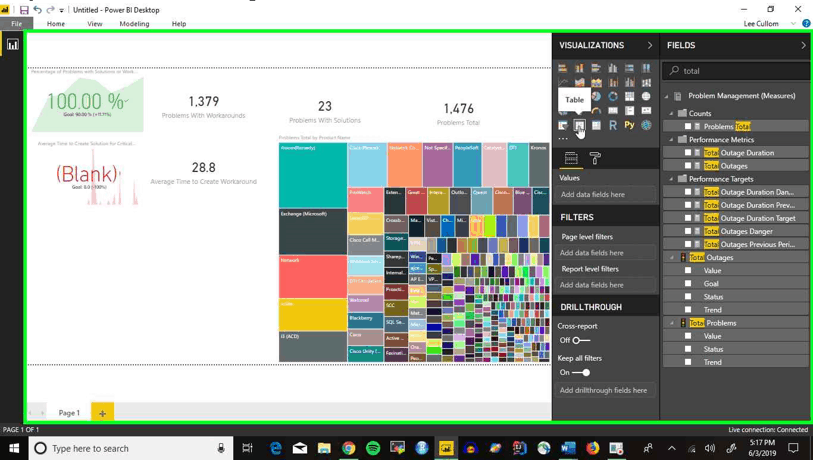The image size is (814, 462).
Task: Open Spotify from the taskbar
Action: (x=373, y=448)
